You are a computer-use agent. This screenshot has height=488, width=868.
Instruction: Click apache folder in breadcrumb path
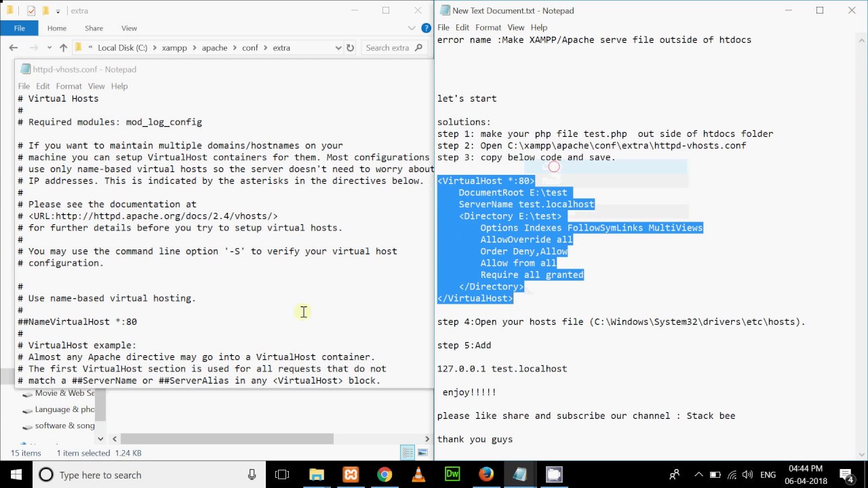[214, 48]
